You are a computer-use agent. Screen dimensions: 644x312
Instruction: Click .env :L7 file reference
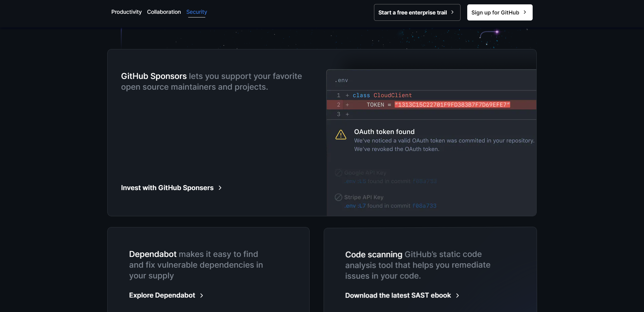[355, 206]
